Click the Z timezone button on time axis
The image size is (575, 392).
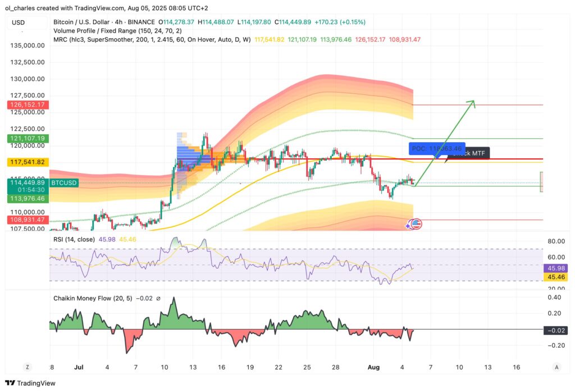pos(28,367)
